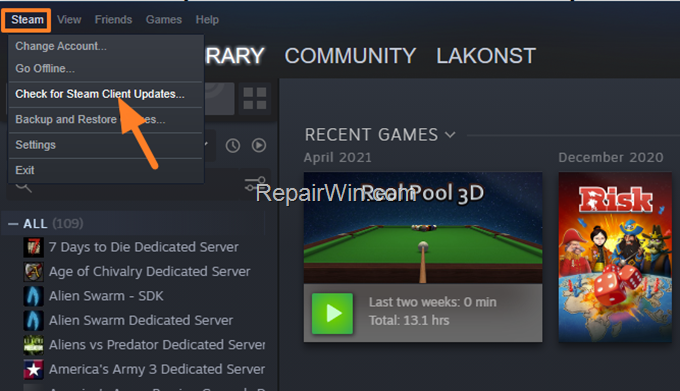Open the Friends menu
The width and height of the screenshot is (680, 391).
(113, 20)
